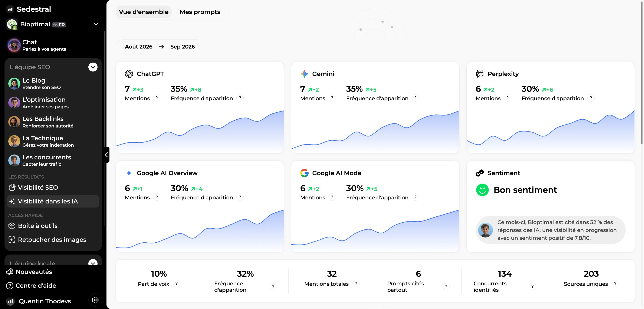Show help for Google AI Mode Mentions

point(332,197)
